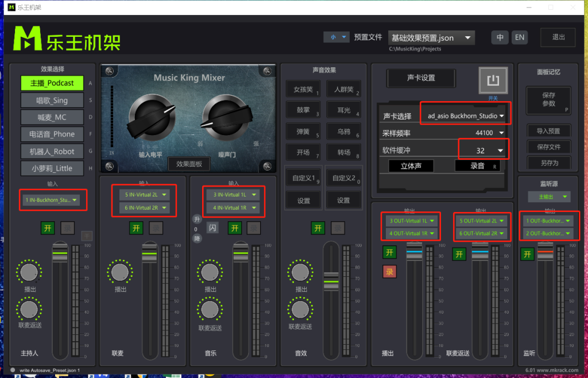Select the 机器人_Robot effect preset

(x=52, y=152)
